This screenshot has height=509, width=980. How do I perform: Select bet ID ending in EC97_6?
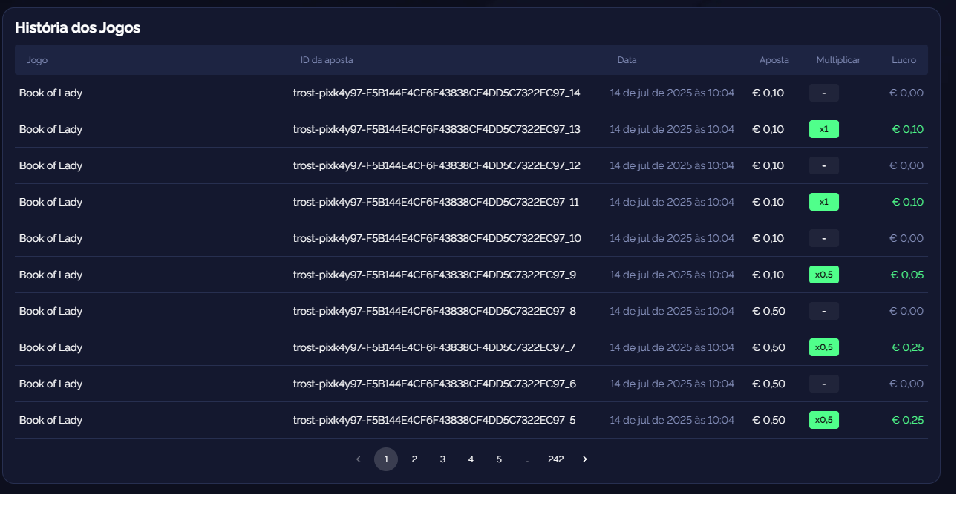(434, 384)
